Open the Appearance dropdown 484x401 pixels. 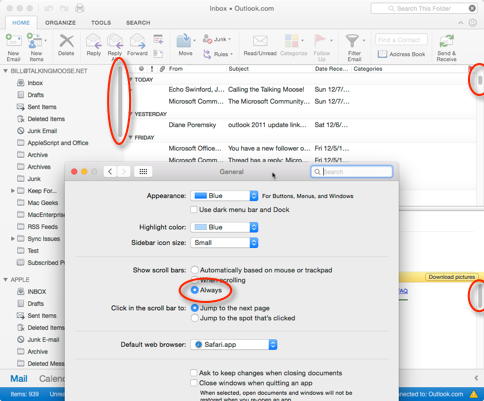click(224, 196)
